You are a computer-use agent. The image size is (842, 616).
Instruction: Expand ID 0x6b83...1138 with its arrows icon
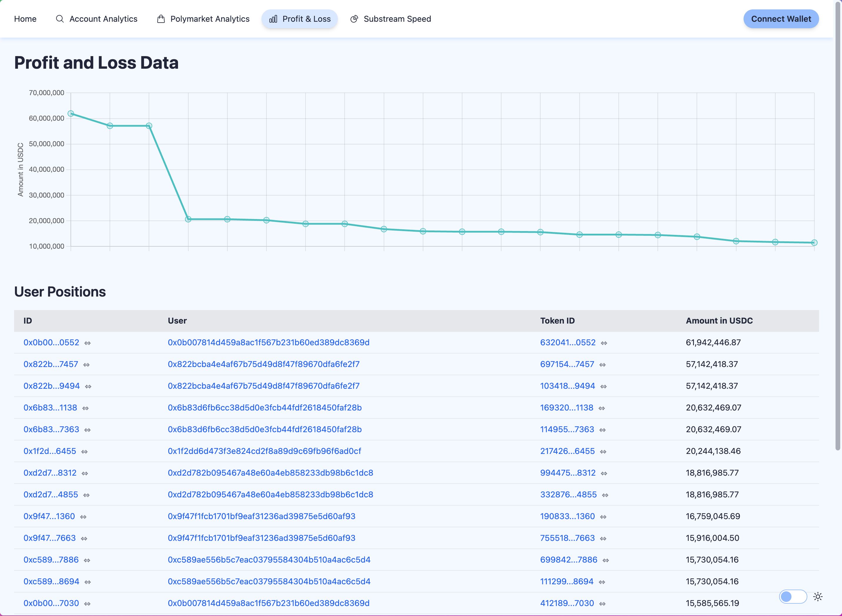[x=85, y=408]
